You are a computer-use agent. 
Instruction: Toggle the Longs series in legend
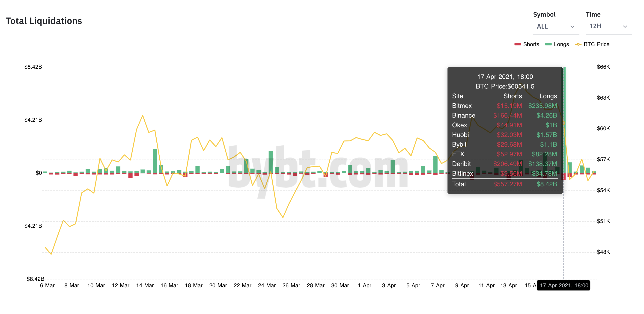tap(557, 44)
